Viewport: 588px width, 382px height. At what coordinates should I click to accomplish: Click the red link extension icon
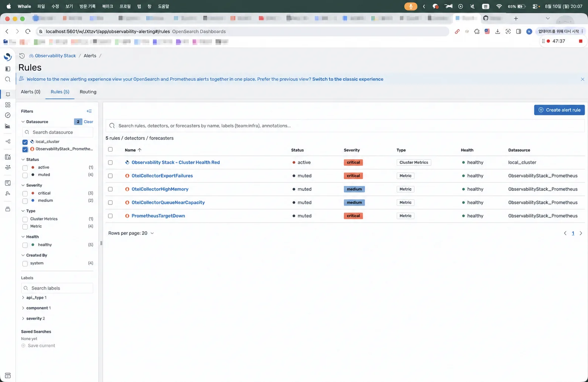point(457,31)
